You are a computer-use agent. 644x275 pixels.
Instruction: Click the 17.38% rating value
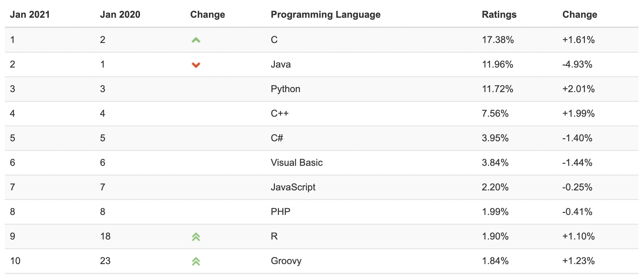point(498,40)
